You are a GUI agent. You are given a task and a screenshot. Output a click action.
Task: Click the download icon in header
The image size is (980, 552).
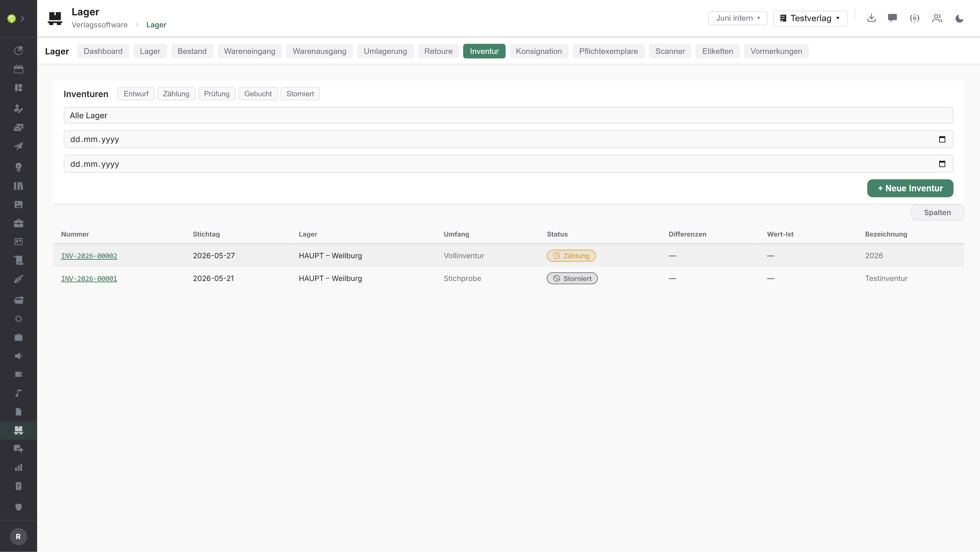871,18
